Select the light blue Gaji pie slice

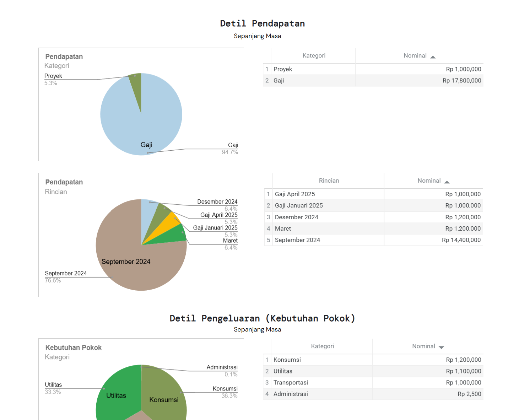[x=156, y=117]
